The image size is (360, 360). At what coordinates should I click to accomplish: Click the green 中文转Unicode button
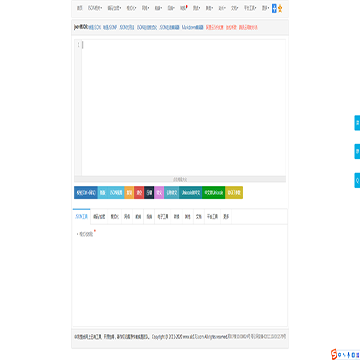click(214, 193)
